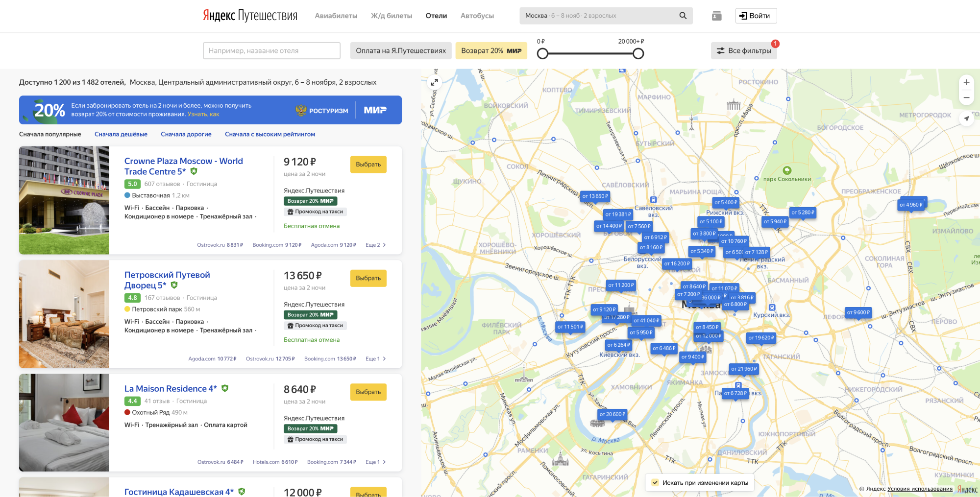Open the Отели section
This screenshot has height=497, width=980.
point(436,16)
